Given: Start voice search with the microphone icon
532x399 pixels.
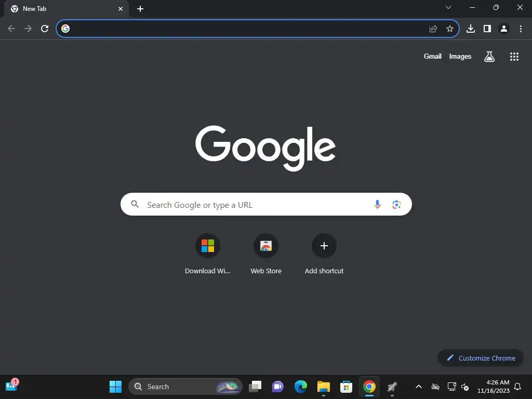Looking at the screenshot, I should pos(377,204).
